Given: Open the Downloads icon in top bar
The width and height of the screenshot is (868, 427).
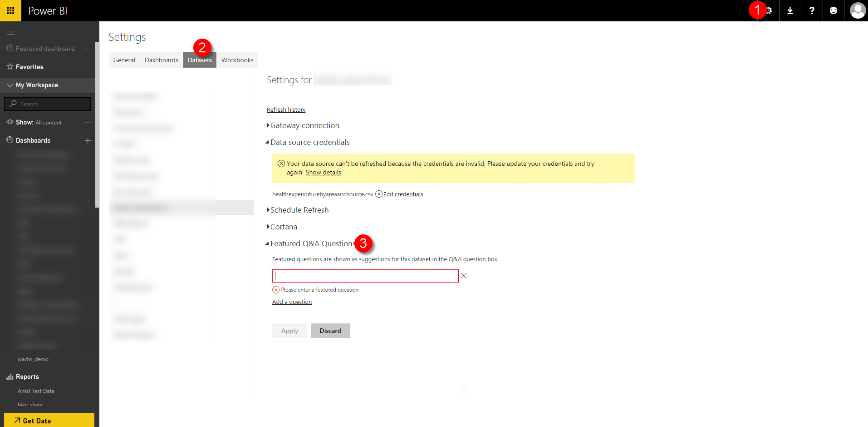Looking at the screenshot, I should pos(790,10).
